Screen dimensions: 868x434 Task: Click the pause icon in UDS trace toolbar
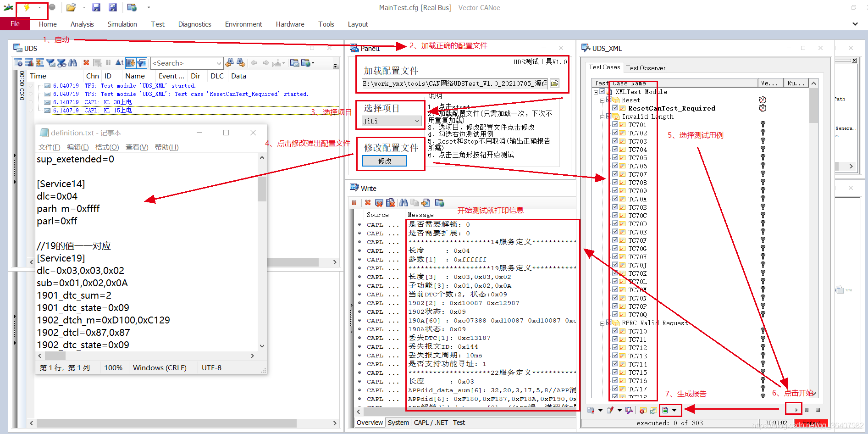pos(108,63)
